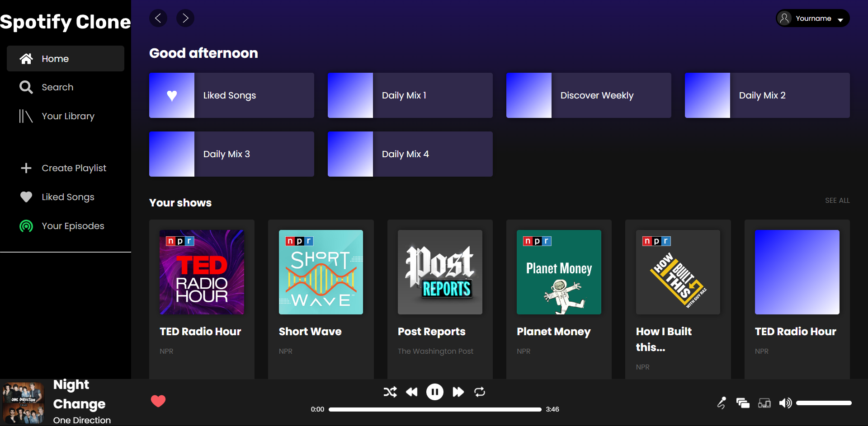The height and width of the screenshot is (426, 868).
Task: Open Search in the sidebar
Action: pos(57,87)
